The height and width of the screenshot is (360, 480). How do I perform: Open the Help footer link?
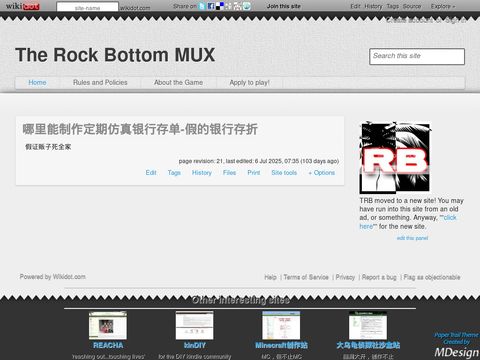pyautogui.click(x=270, y=277)
